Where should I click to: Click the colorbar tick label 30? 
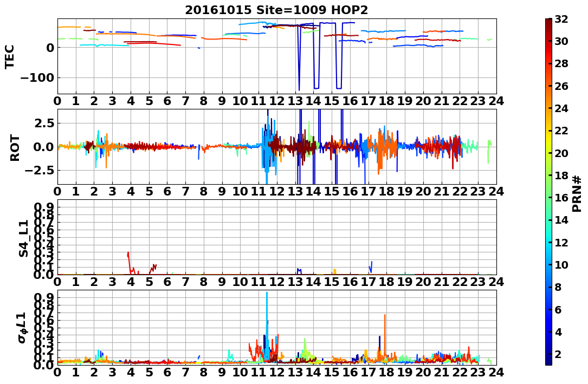pos(560,41)
